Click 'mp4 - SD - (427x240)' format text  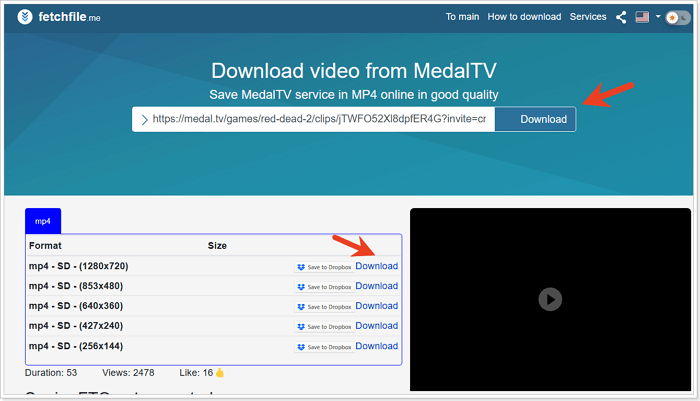coord(76,326)
